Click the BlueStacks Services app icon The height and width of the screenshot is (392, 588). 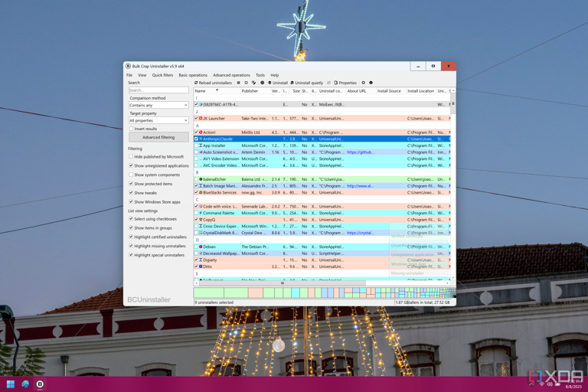coord(201,192)
